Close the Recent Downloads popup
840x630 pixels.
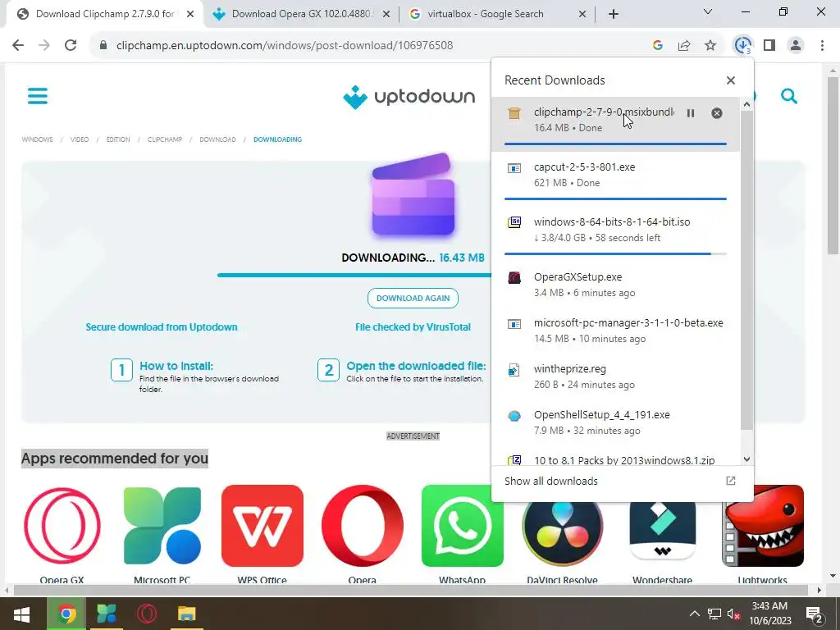pyautogui.click(x=731, y=80)
